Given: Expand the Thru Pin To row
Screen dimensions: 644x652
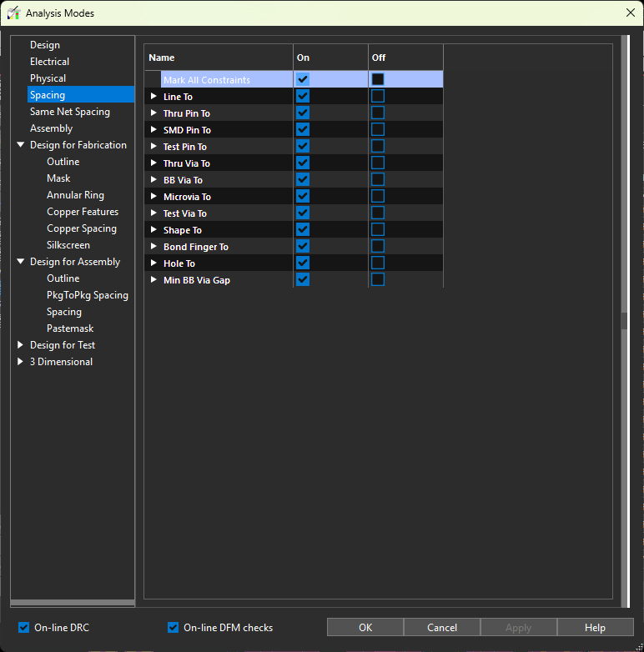Looking at the screenshot, I should tap(153, 113).
